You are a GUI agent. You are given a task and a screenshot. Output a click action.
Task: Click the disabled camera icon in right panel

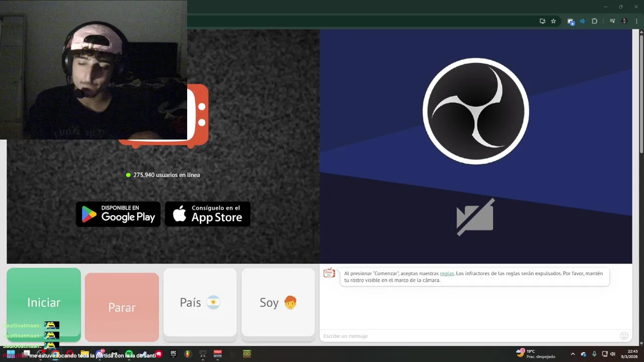pos(475,217)
